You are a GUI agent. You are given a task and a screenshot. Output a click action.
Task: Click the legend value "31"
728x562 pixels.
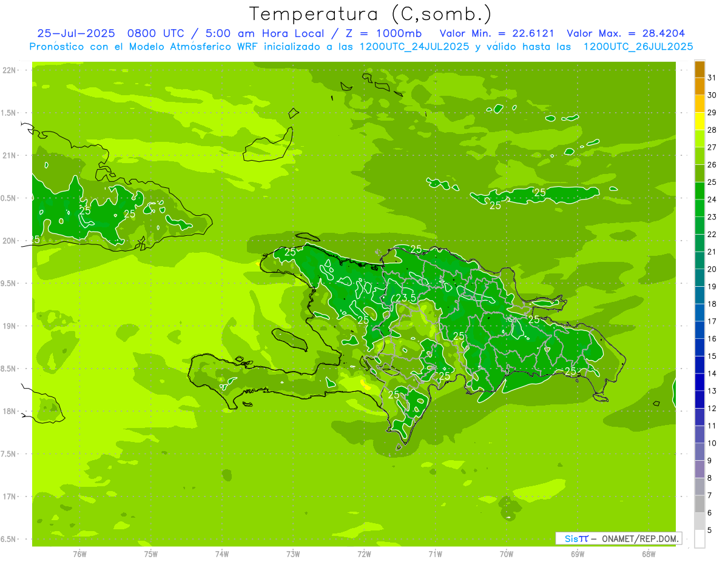click(x=712, y=78)
